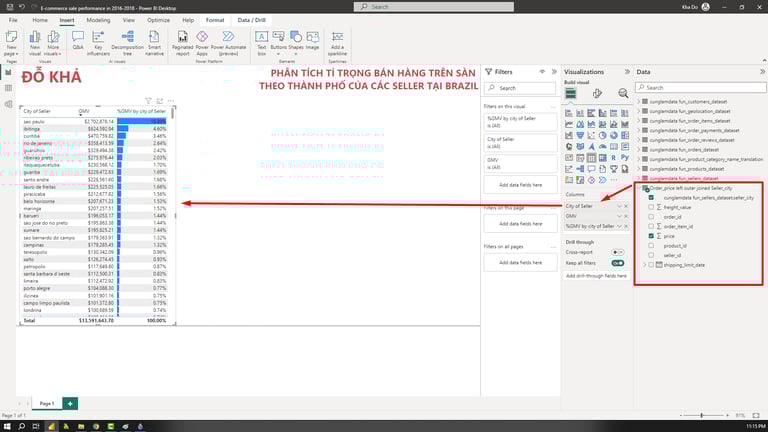The height and width of the screenshot is (432, 768).
Task: Open More options on table visual
Action: (x=171, y=101)
